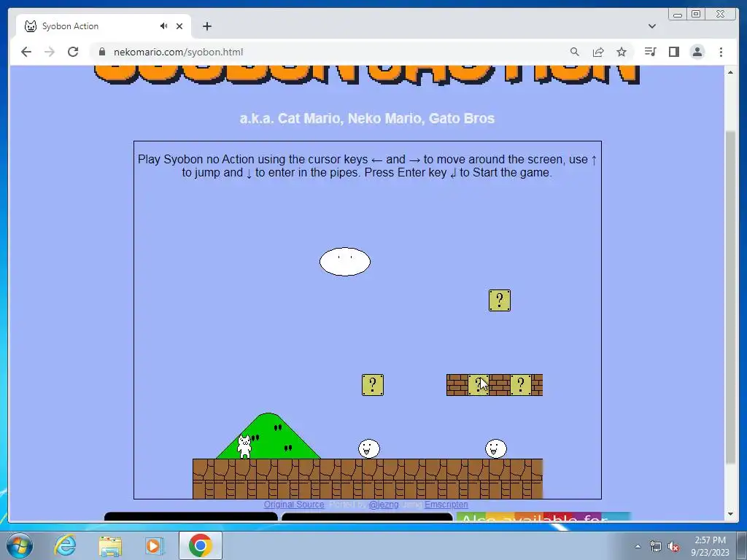Image resolution: width=747 pixels, height=560 pixels.
Task: Click the lone question block left of bricks
Action: [x=373, y=385]
